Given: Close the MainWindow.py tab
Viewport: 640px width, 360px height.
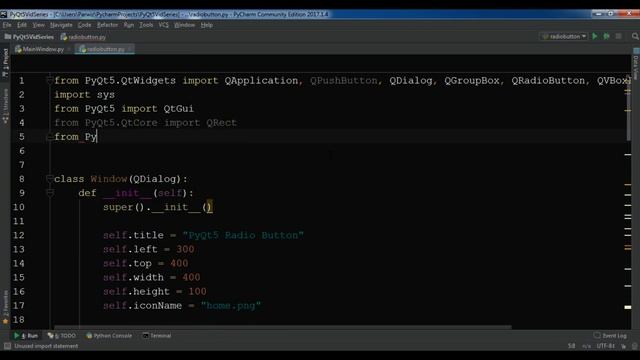Looking at the screenshot, I should pos(69,49).
